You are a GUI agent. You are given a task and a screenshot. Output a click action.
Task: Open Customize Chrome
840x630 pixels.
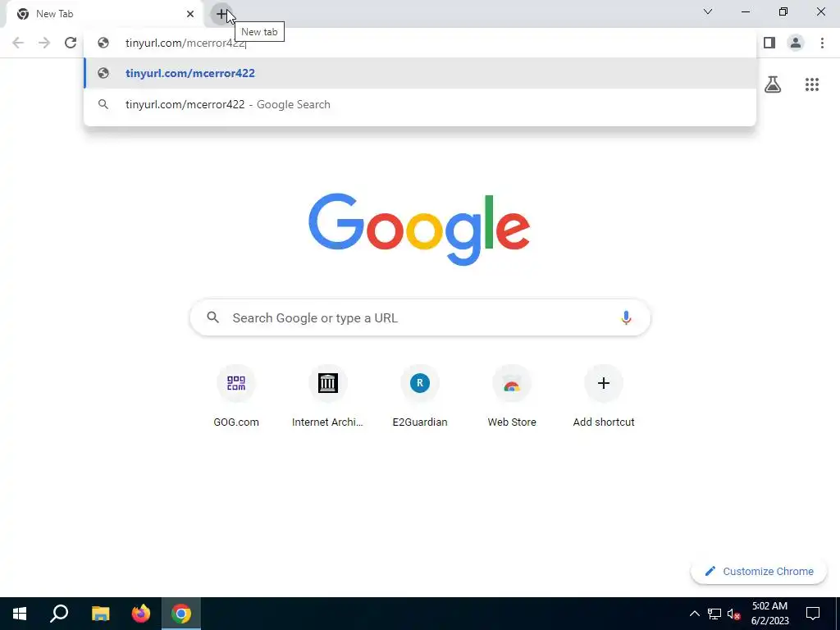(x=759, y=571)
